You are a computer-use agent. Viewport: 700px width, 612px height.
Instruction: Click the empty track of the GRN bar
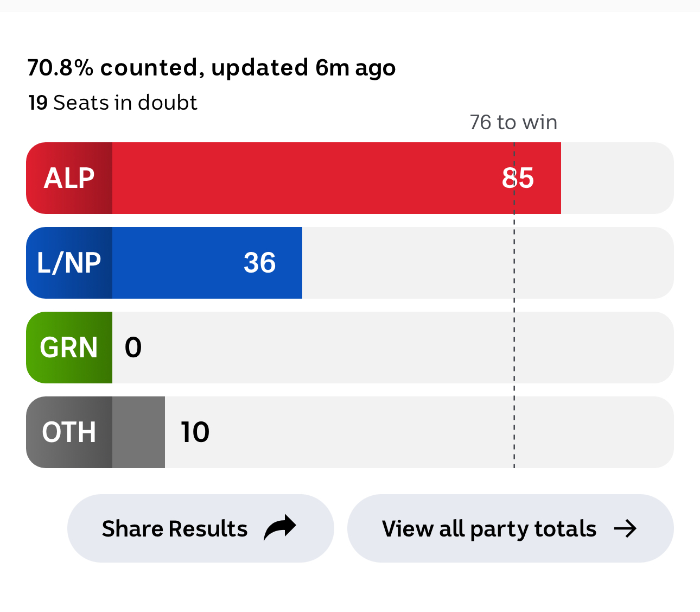(x=393, y=348)
